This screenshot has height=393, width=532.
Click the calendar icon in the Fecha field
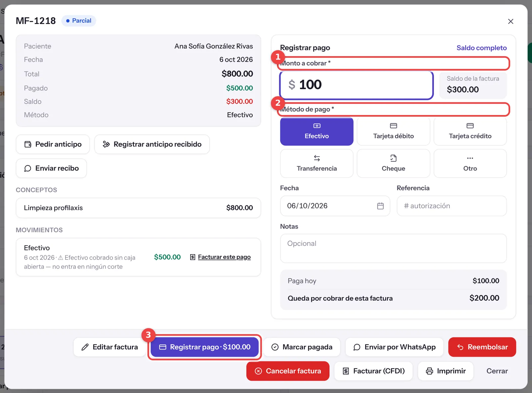380,206
